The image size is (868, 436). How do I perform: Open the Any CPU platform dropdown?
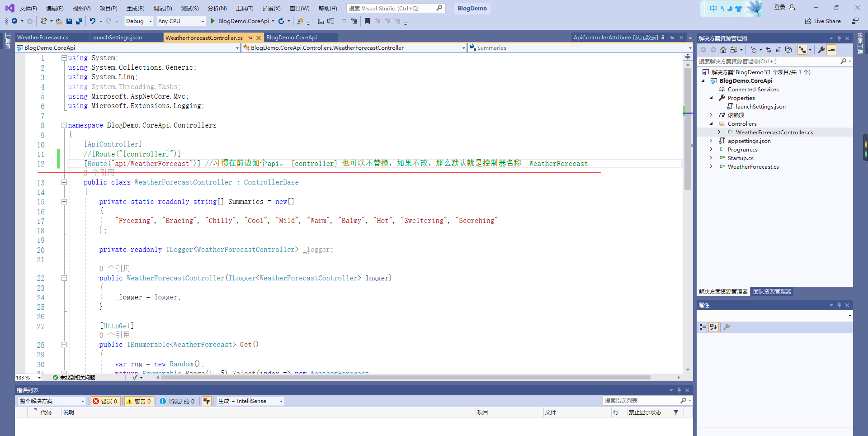(181, 21)
